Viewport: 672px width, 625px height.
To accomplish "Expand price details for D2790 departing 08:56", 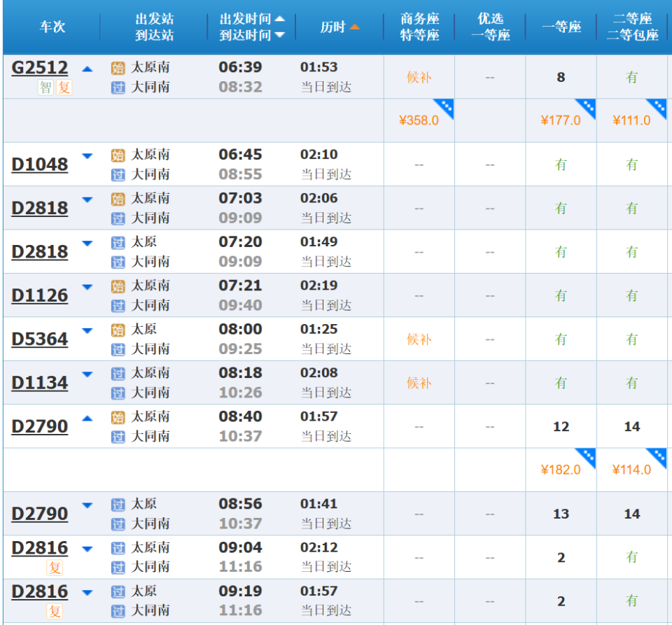I will [x=87, y=506].
